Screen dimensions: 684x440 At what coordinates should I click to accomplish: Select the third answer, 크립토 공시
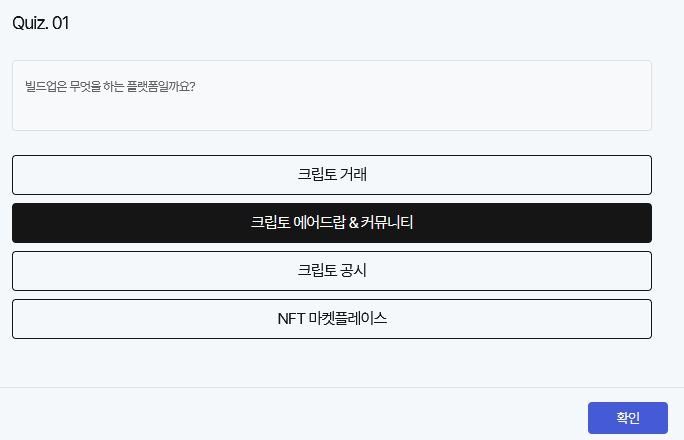pos(332,271)
